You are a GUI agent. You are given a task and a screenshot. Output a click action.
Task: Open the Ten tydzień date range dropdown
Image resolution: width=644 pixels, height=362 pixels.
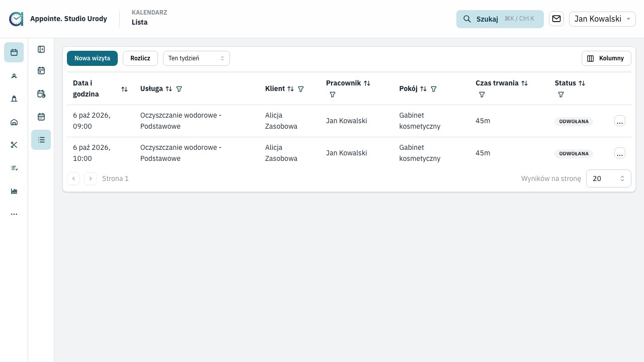[196, 58]
